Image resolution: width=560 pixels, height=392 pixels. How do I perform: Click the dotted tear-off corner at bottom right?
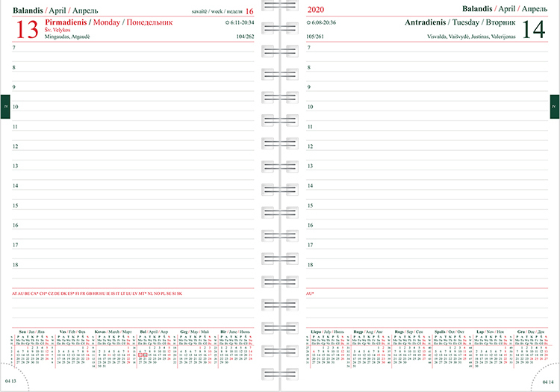pyautogui.click(x=546, y=376)
